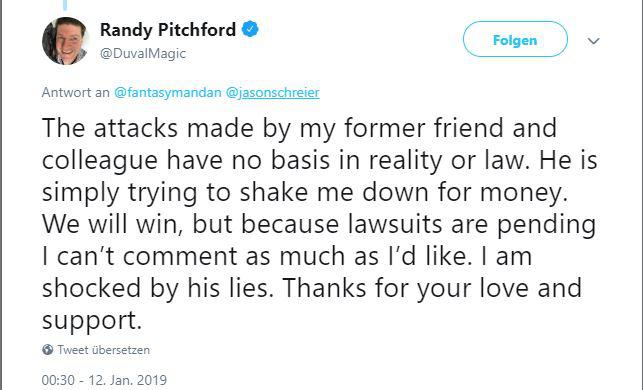Viewport: 643px width, 390px height.
Task: Open the Randy Pitchford display name link
Action: coord(168,30)
